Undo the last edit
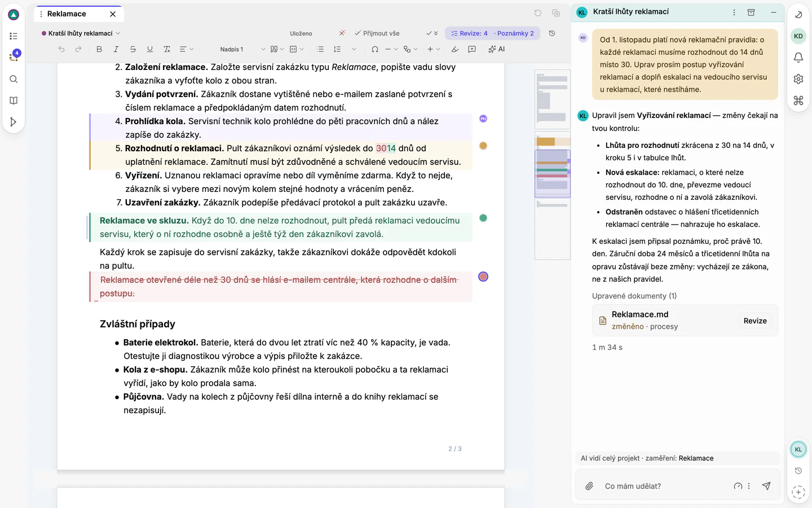812x508 pixels. 61,49
